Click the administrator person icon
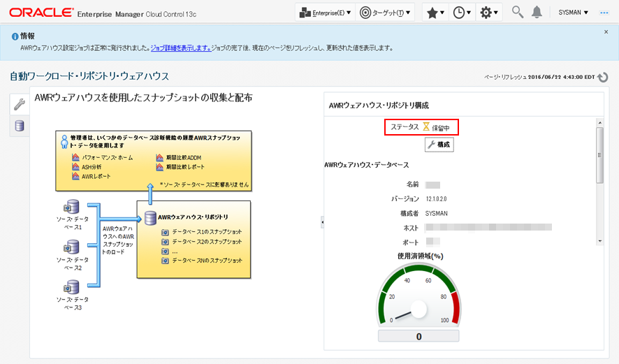Screen dimensions: 619x364 [x=64, y=141]
